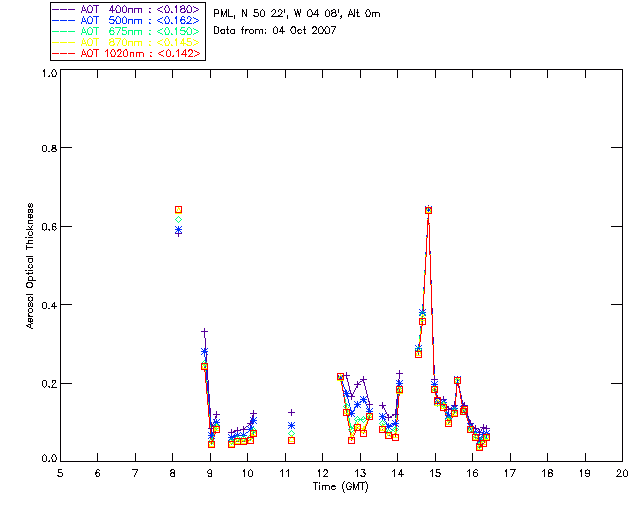Click the 0.8 y-axis tick label
This screenshot has height=512, width=640.
tap(49, 148)
